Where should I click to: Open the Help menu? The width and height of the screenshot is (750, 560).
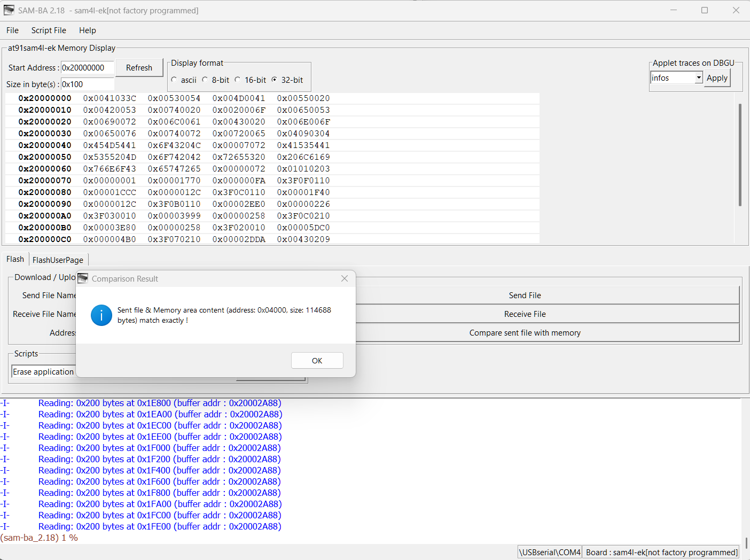(87, 30)
